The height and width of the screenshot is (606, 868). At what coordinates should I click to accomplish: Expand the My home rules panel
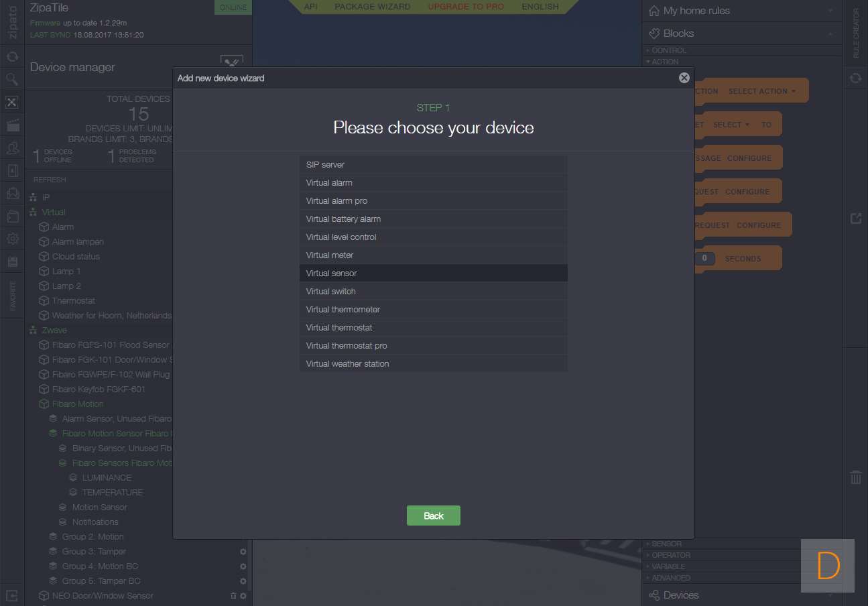pyautogui.click(x=742, y=11)
